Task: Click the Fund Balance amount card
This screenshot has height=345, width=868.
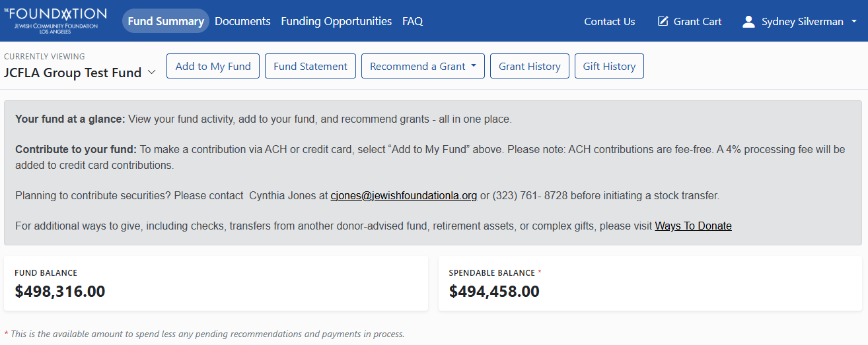Action: [216, 284]
